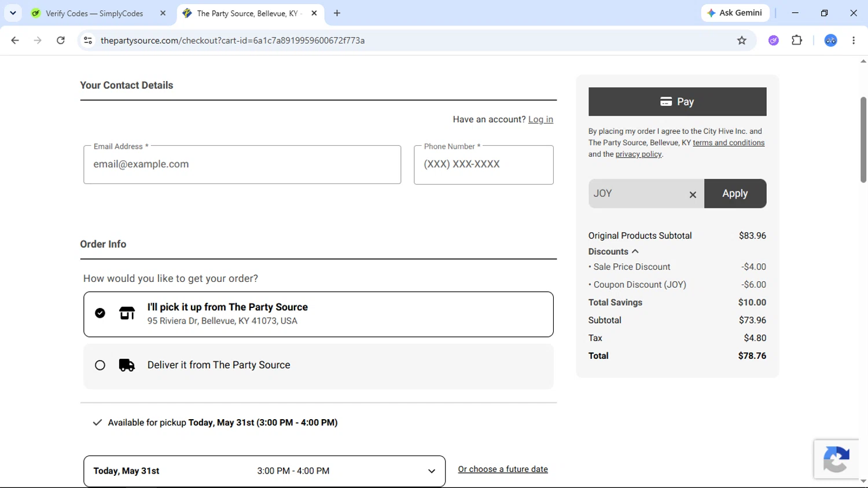Click the page vertical scrollbar
Screen dimensions: 868x488
click(863, 140)
